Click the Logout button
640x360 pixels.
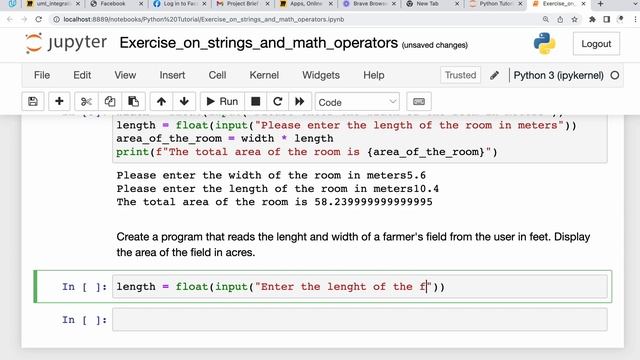click(596, 44)
